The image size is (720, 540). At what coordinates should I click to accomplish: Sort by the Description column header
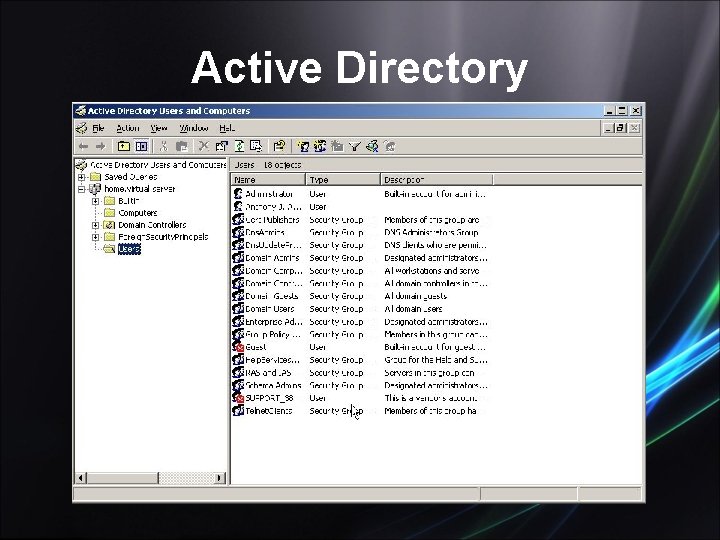coord(437,180)
